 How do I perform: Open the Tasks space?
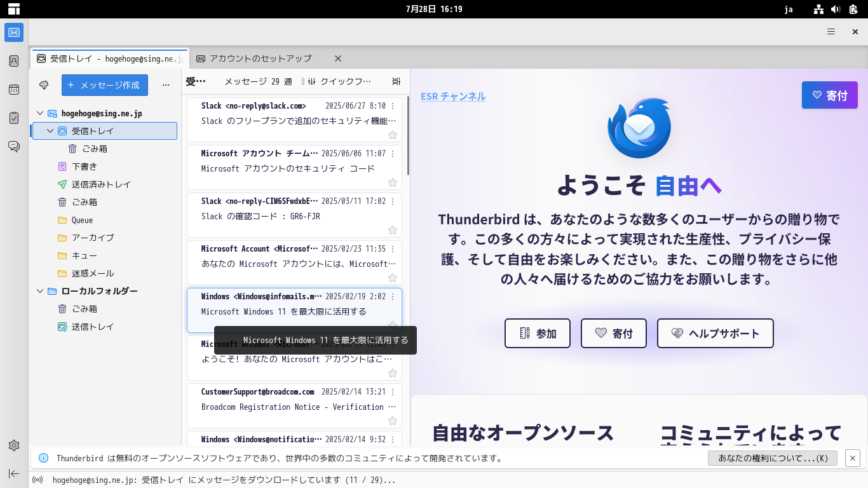pyautogui.click(x=14, y=118)
